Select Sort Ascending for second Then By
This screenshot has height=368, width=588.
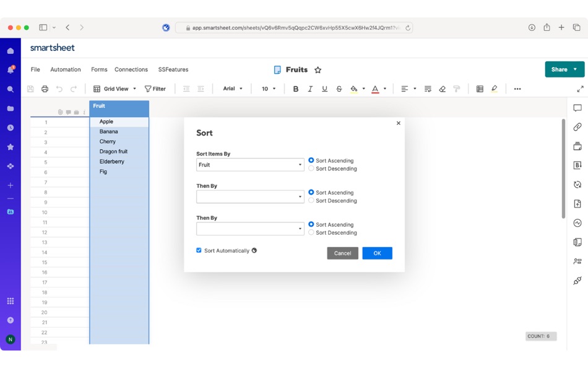click(311, 224)
